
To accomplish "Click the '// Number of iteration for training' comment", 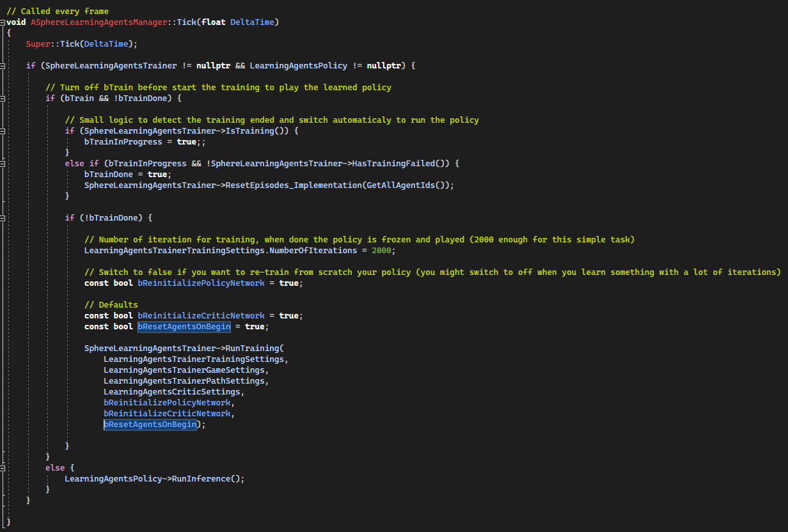I will click(359, 240).
